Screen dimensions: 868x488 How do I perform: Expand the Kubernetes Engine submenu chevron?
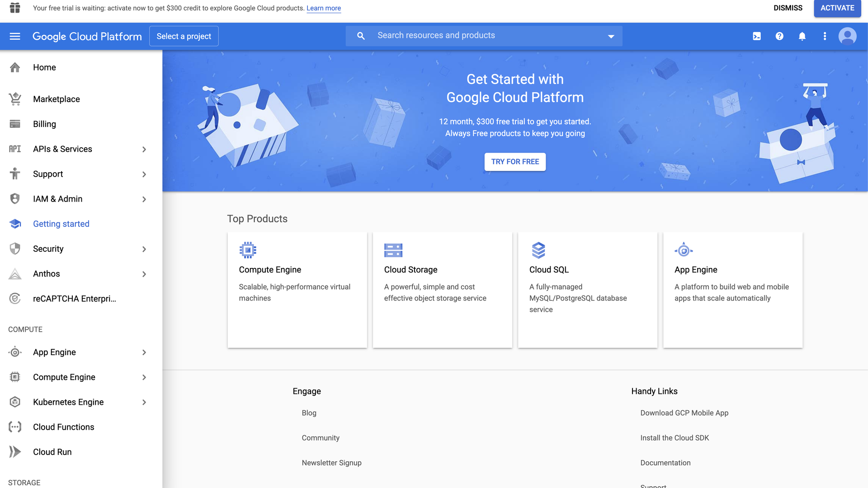[x=144, y=402]
